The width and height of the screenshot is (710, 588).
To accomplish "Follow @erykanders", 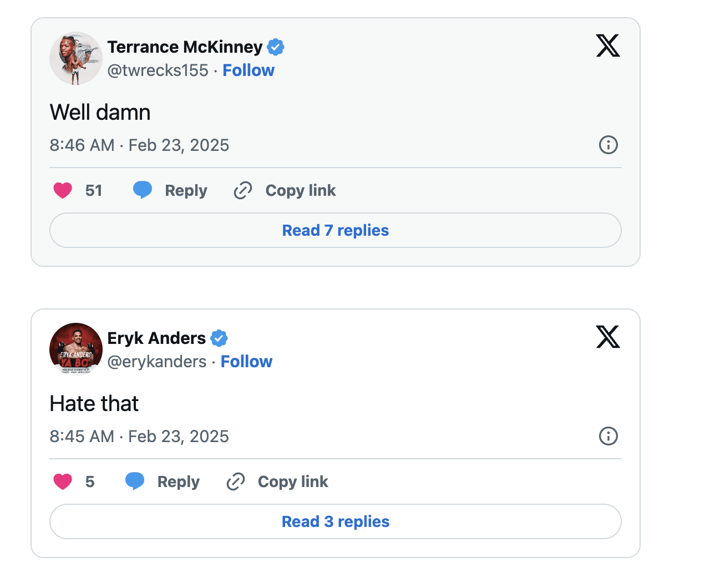I will coord(247,362).
